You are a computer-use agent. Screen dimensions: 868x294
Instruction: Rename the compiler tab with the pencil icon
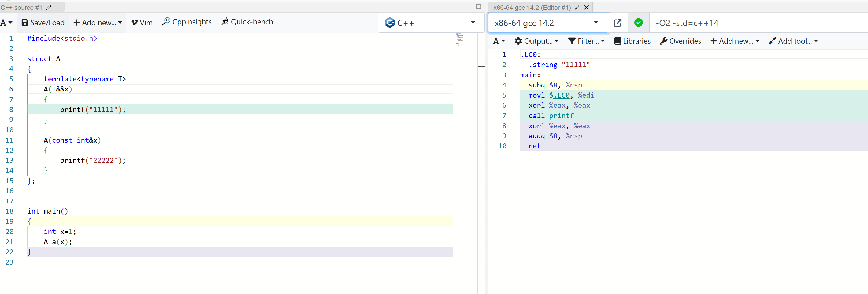pos(577,7)
